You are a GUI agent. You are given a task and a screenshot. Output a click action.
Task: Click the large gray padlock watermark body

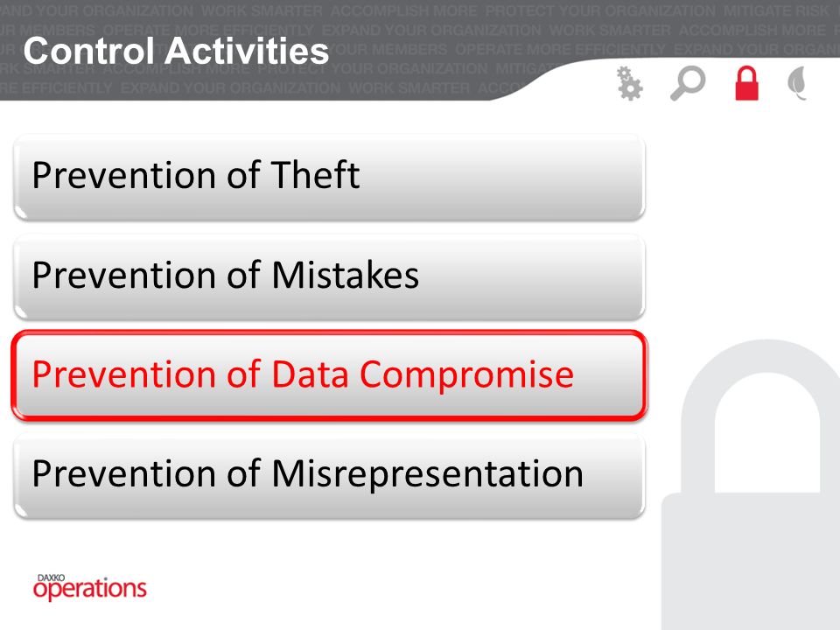pos(750,562)
